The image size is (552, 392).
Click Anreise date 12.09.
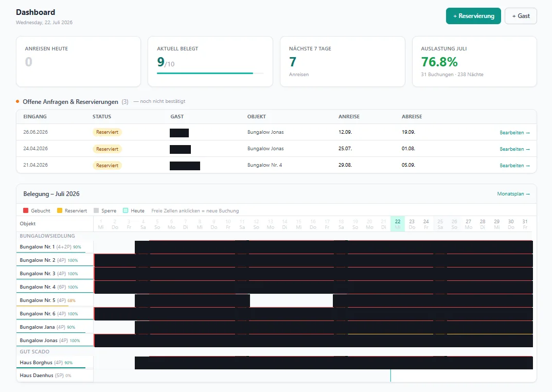click(345, 132)
